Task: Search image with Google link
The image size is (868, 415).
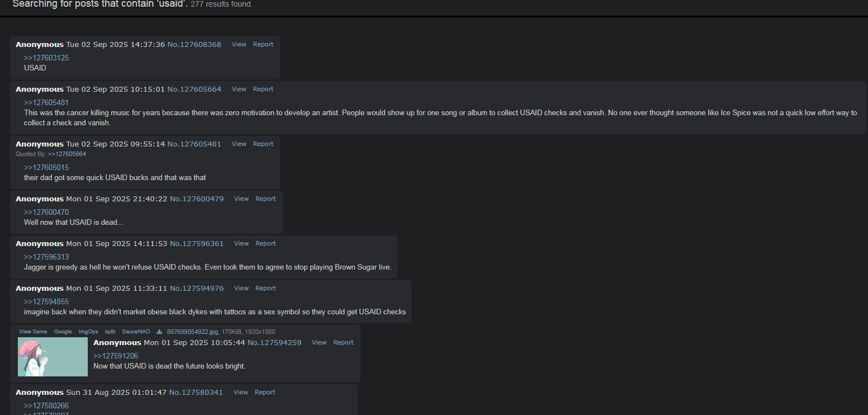Action: tap(63, 332)
